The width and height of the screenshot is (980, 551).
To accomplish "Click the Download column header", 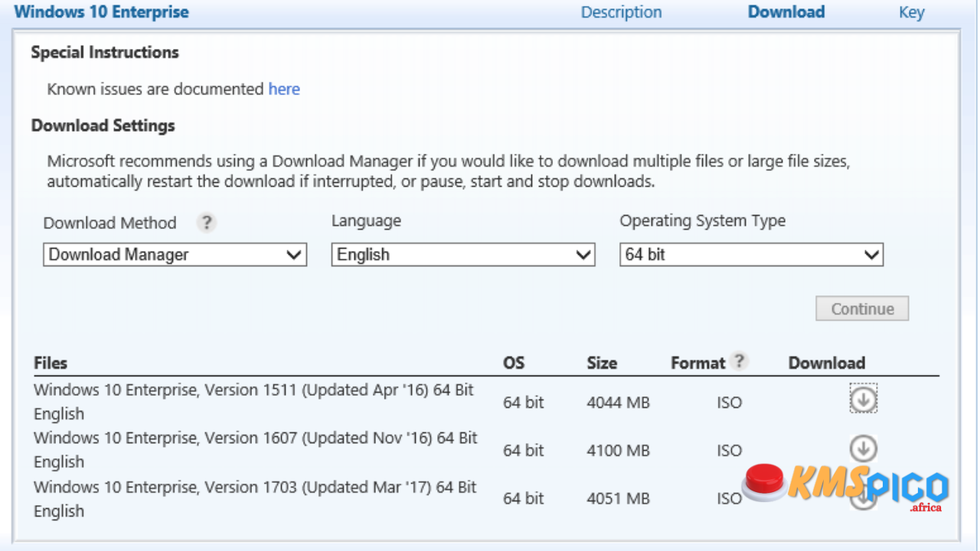I will pyautogui.click(x=827, y=363).
